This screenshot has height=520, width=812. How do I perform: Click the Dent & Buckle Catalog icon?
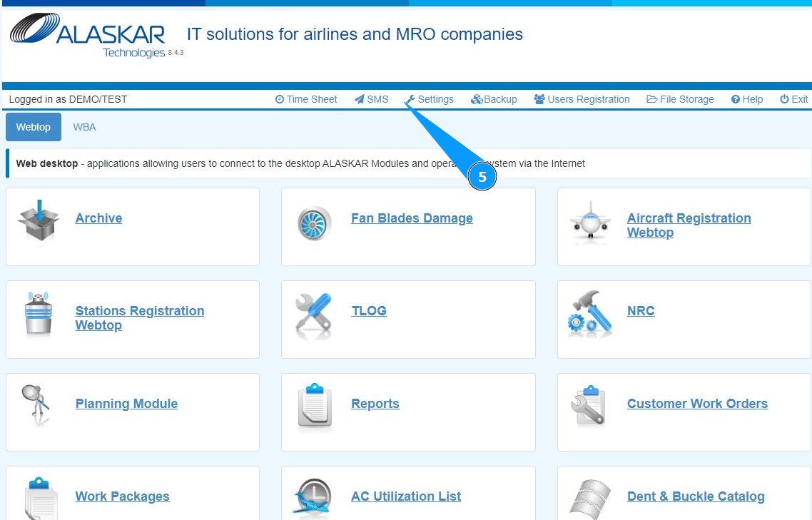click(590, 499)
